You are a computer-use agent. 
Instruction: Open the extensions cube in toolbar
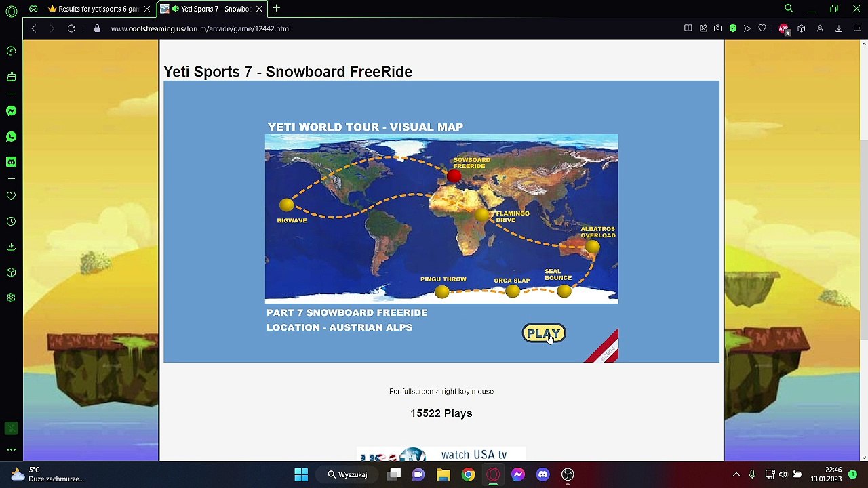[802, 28]
